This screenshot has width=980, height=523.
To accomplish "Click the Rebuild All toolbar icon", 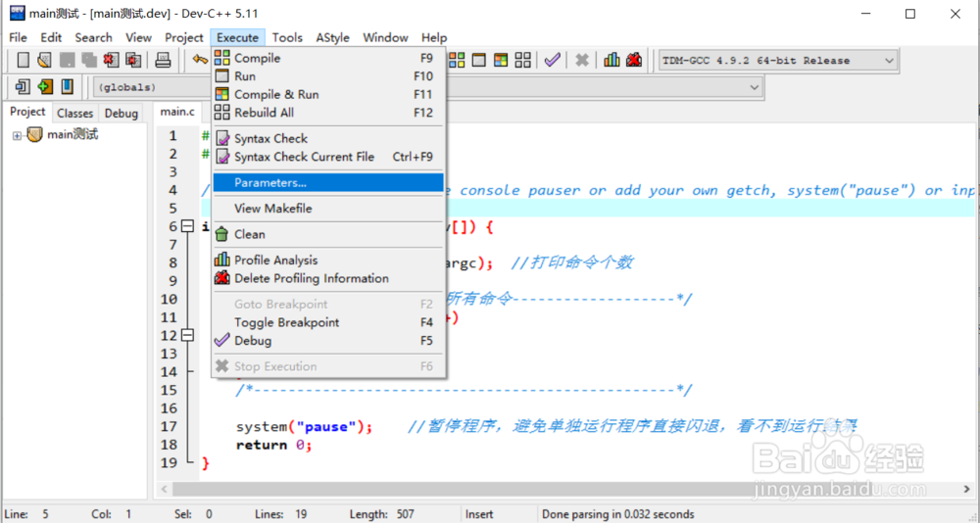I will [x=522, y=60].
